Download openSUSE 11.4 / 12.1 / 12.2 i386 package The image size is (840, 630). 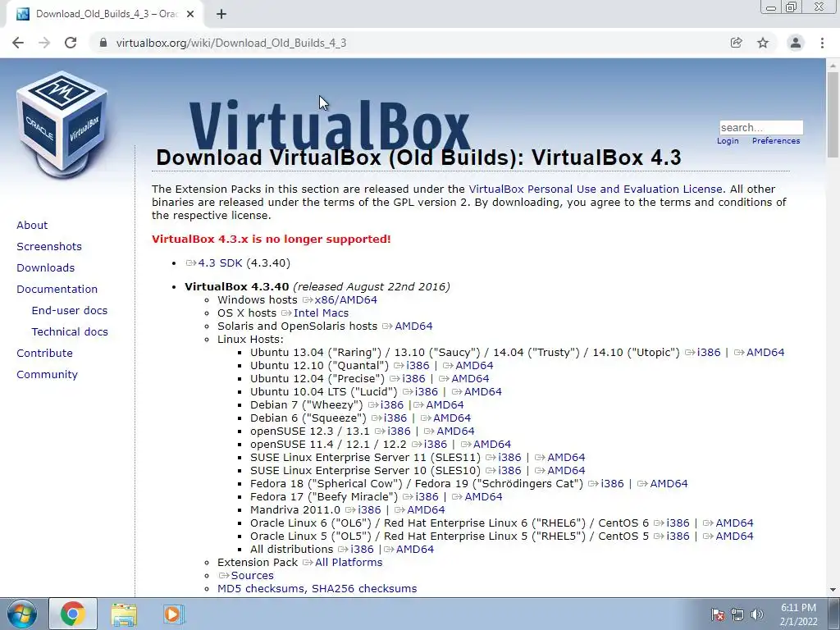point(436,444)
